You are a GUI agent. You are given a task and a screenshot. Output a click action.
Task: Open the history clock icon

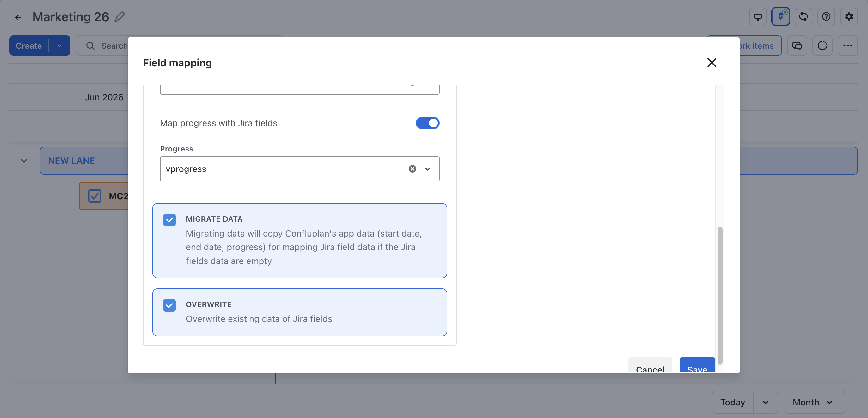(x=822, y=46)
